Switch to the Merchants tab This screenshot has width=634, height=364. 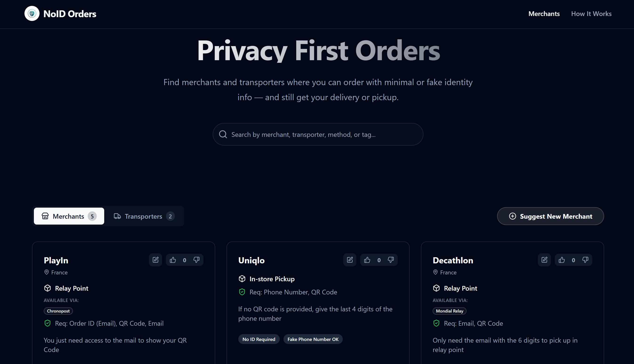(69, 216)
